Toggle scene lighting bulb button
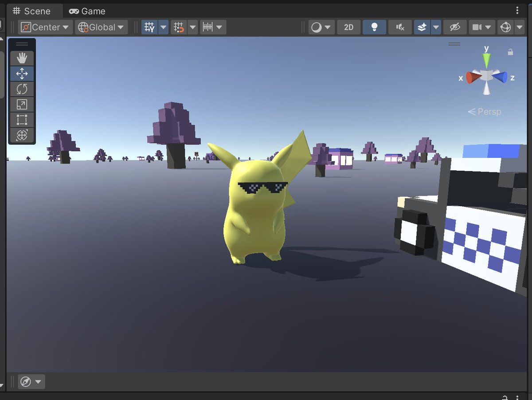The width and height of the screenshot is (532, 400). 374,27
